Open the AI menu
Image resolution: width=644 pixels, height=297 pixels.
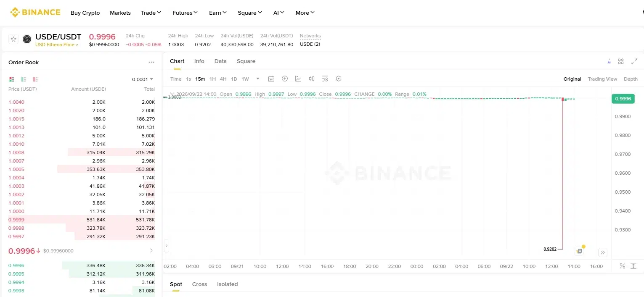click(x=279, y=13)
